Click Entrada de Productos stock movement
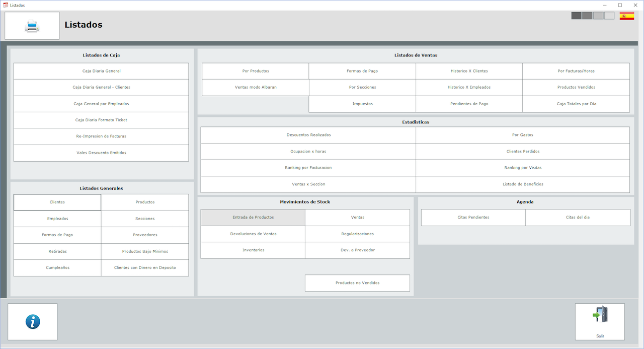 (253, 218)
